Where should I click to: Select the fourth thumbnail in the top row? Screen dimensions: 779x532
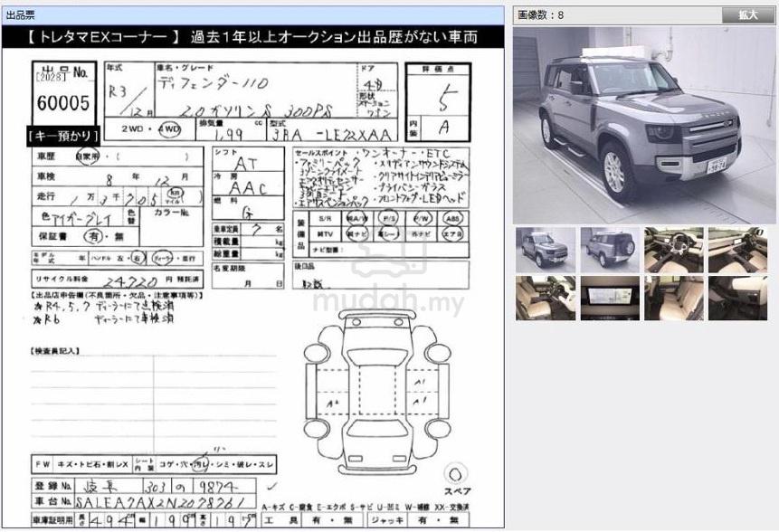[737, 250]
